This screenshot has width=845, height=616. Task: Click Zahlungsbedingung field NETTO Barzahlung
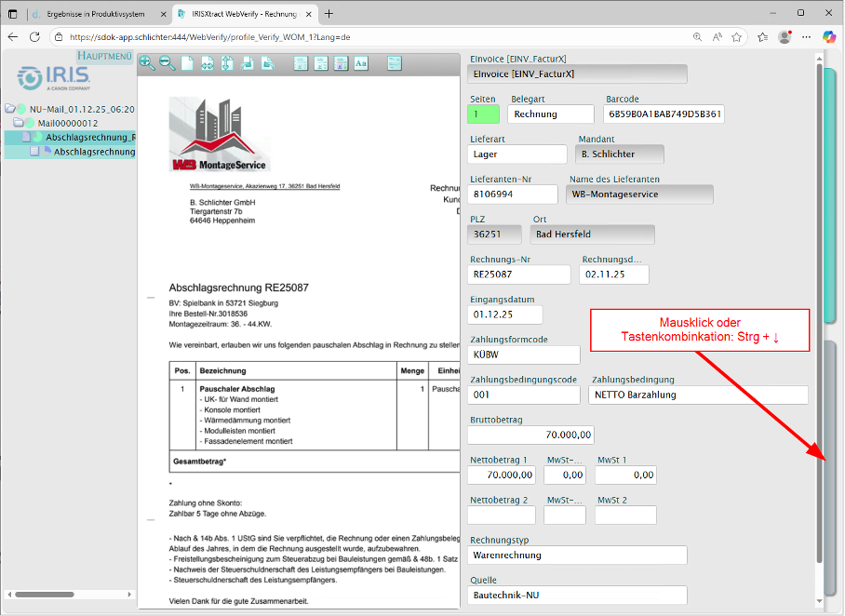click(698, 395)
